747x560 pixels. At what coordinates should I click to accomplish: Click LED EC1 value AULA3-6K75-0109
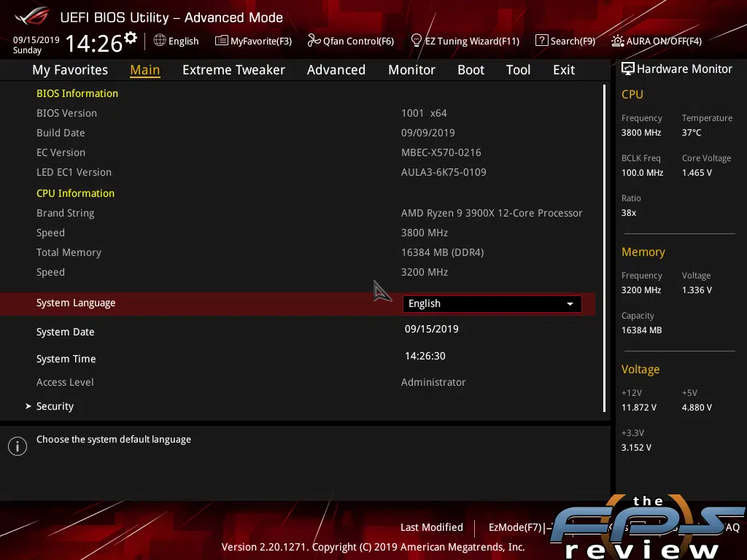[x=444, y=172]
